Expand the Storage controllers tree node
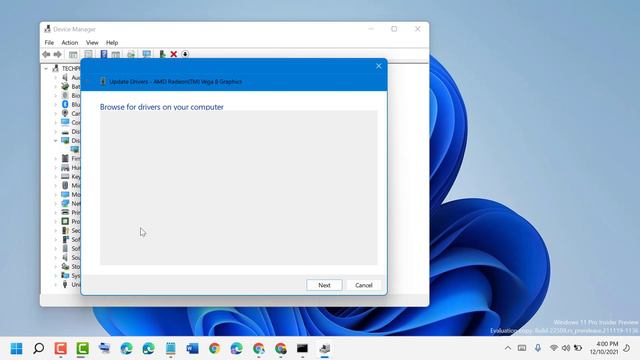This screenshot has height=360, width=640. coord(56,266)
